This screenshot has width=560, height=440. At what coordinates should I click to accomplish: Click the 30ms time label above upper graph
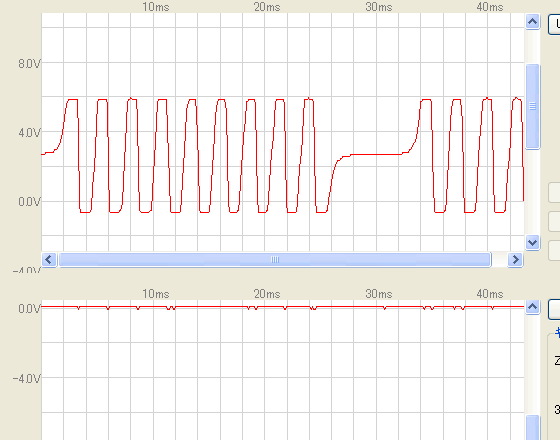[x=379, y=7]
